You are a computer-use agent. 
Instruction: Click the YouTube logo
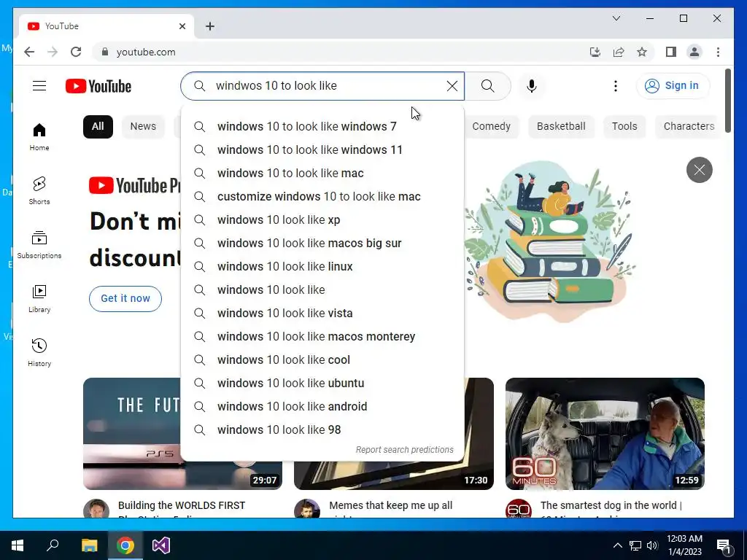tap(98, 86)
